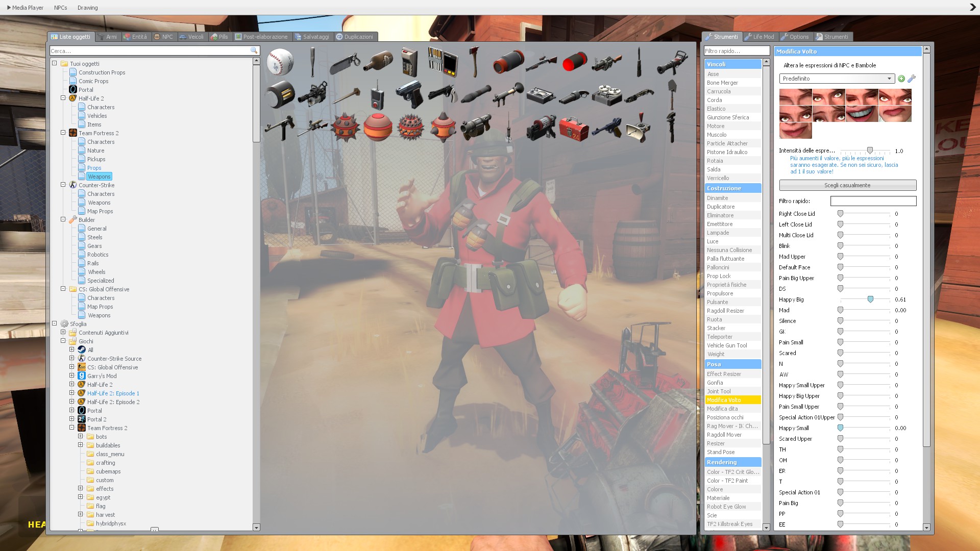980x551 pixels.
Task: Select the pistol weapon icon
Action: point(410,94)
